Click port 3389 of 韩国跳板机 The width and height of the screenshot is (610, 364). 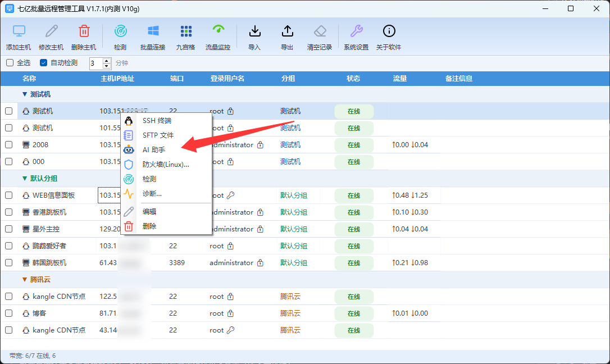[177, 262]
